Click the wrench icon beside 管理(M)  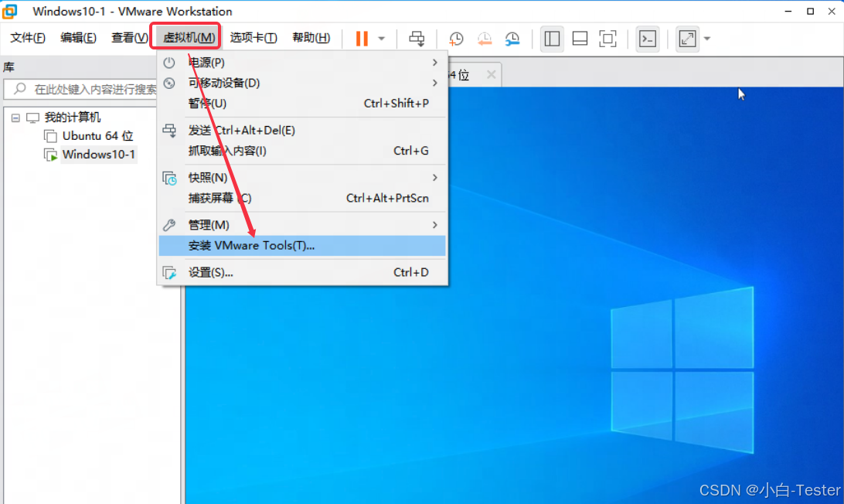coord(169,225)
